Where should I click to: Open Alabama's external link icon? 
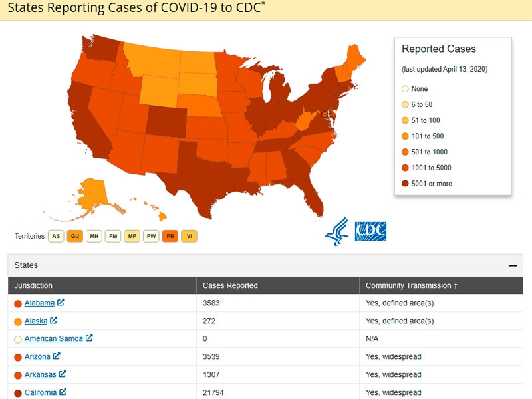[61, 303]
